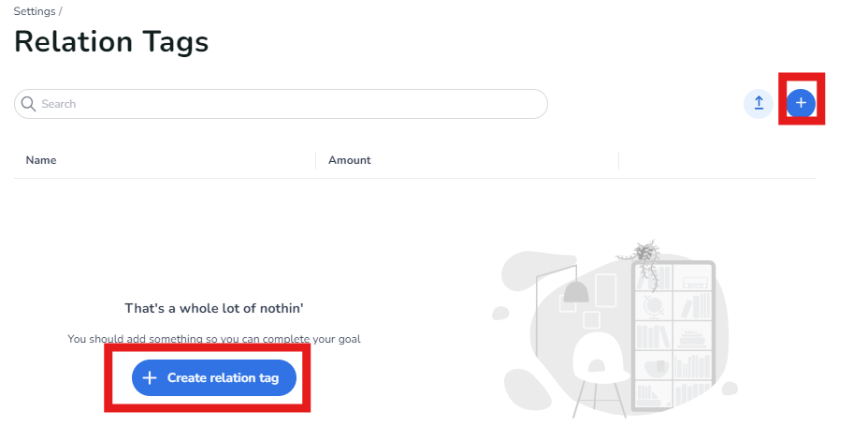Click the "You should add something" hint text
The image size is (868, 441).
pyautogui.click(x=214, y=339)
